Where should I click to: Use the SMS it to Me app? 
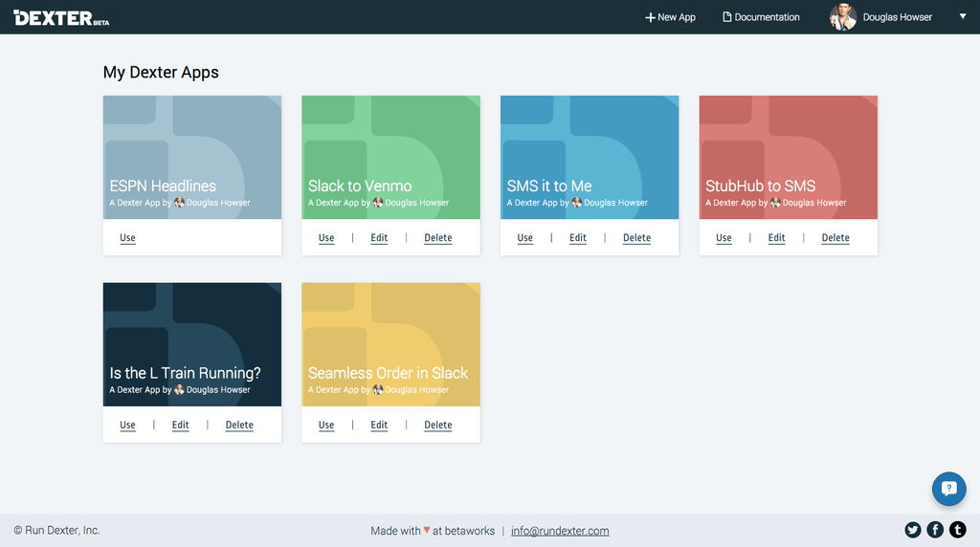point(525,238)
